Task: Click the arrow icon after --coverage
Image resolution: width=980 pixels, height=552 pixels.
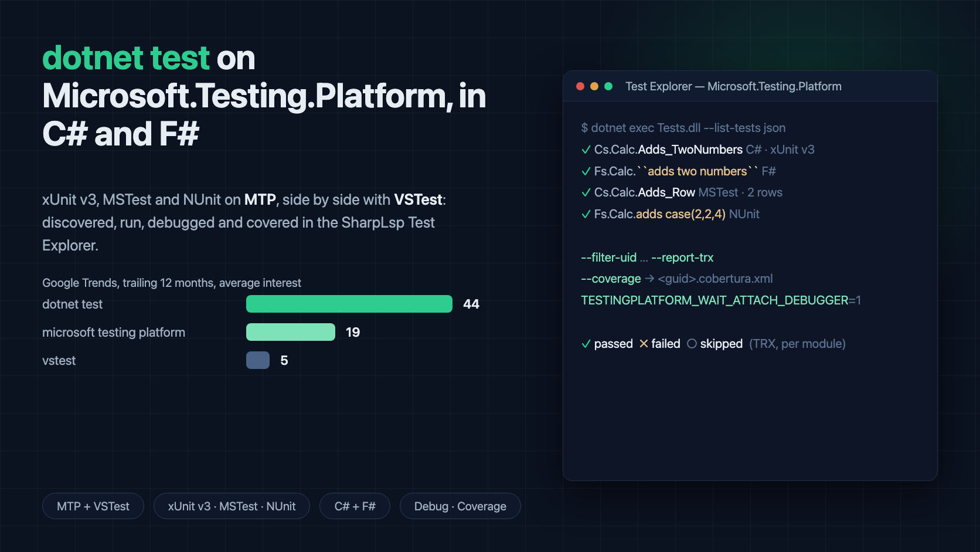Action: coord(649,279)
